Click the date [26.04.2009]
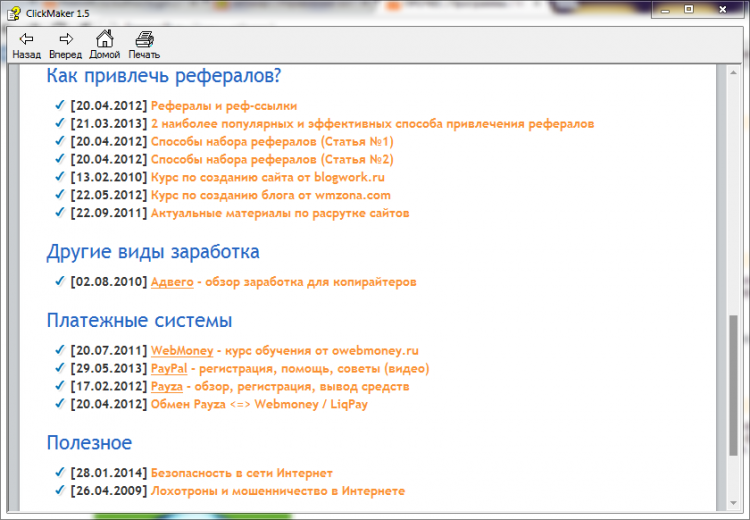The image size is (750, 520). pos(109,491)
